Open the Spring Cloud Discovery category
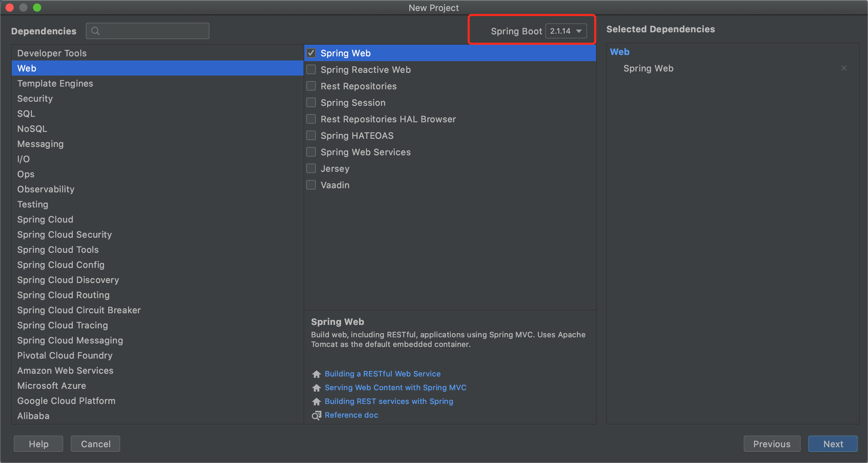The width and height of the screenshot is (868, 463). point(158,280)
